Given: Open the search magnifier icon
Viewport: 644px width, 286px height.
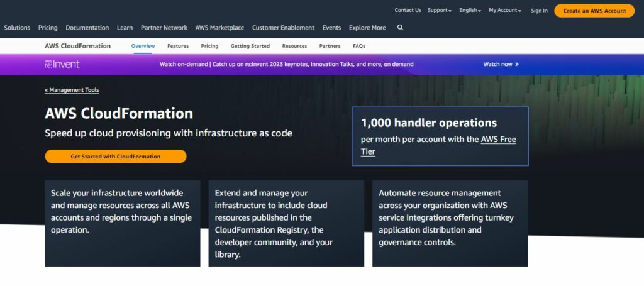Looking at the screenshot, I should pyautogui.click(x=400, y=28).
